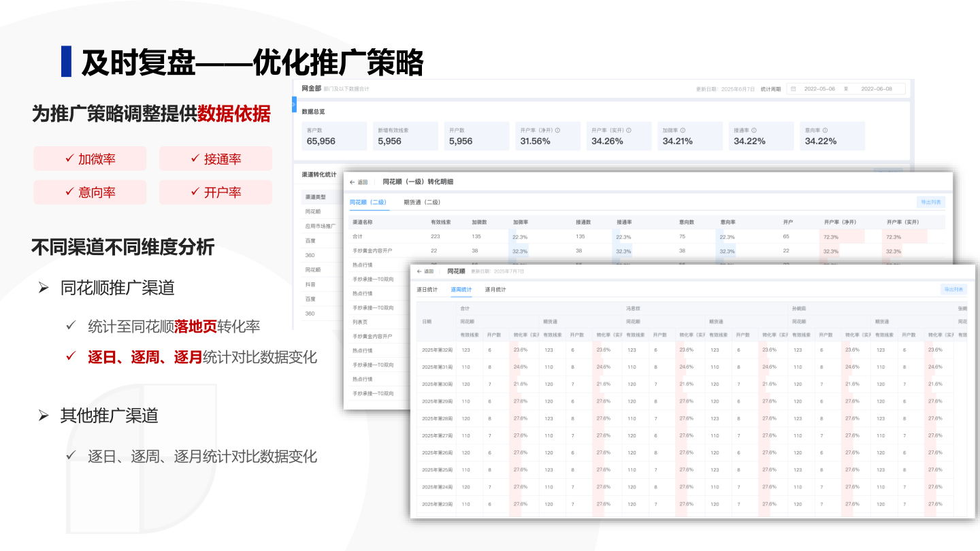Click the 网金部 department title
The width and height of the screenshot is (980, 551).
[311, 88]
